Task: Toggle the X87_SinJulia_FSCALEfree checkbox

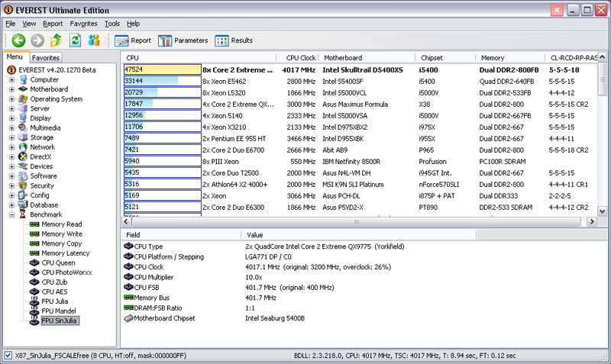Action: coord(8,356)
